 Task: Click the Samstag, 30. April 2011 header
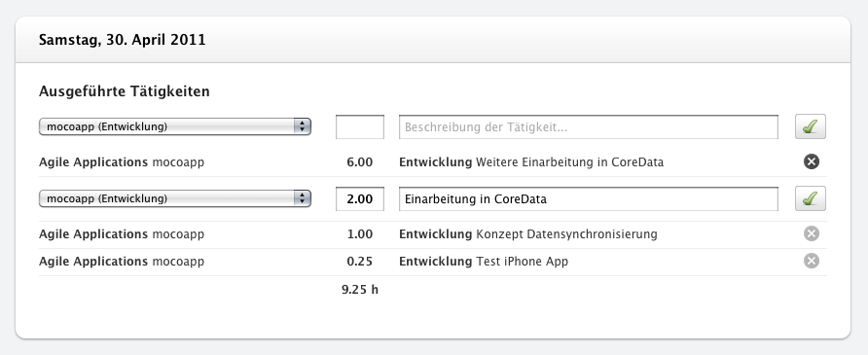[122, 40]
